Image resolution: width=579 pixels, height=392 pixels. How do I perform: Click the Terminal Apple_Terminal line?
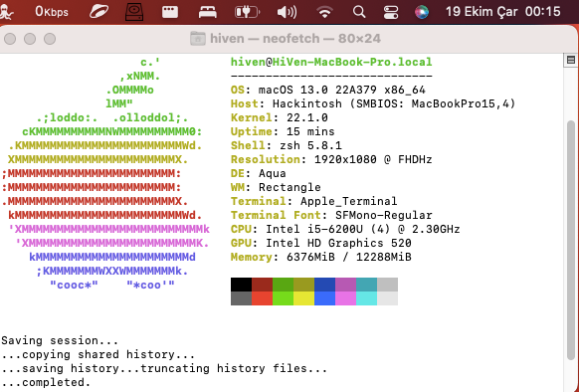click(313, 201)
